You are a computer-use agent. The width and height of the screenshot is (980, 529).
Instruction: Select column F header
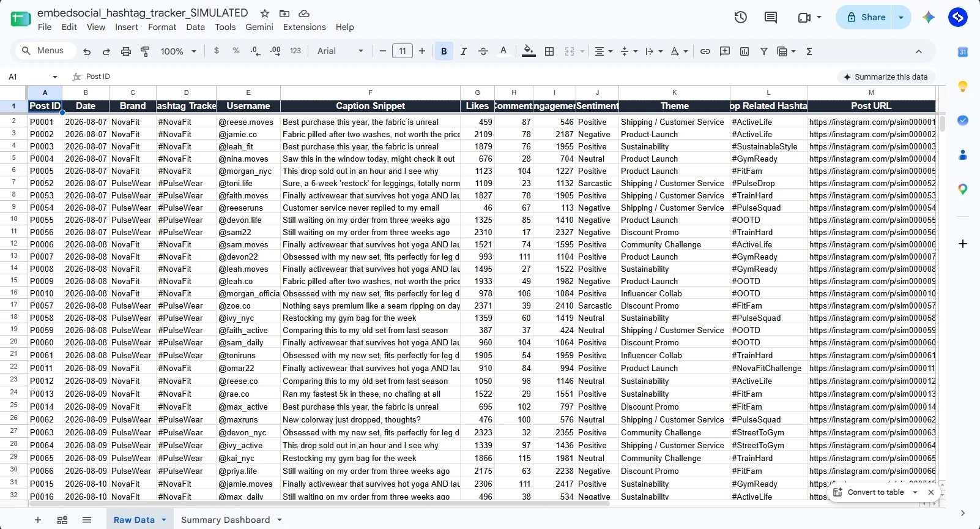point(370,92)
